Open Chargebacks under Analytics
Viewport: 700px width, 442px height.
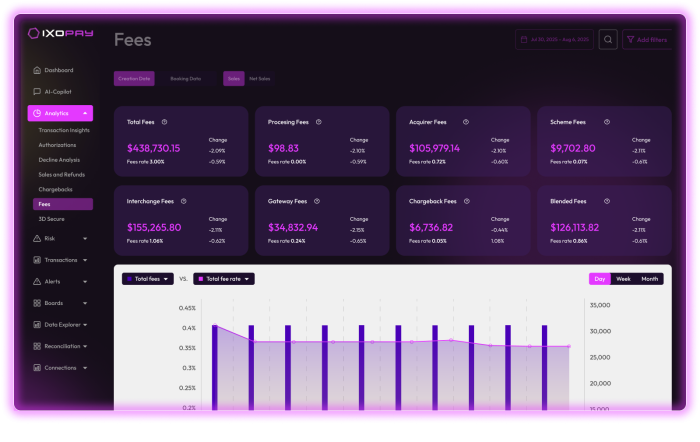(x=56, y=188)
